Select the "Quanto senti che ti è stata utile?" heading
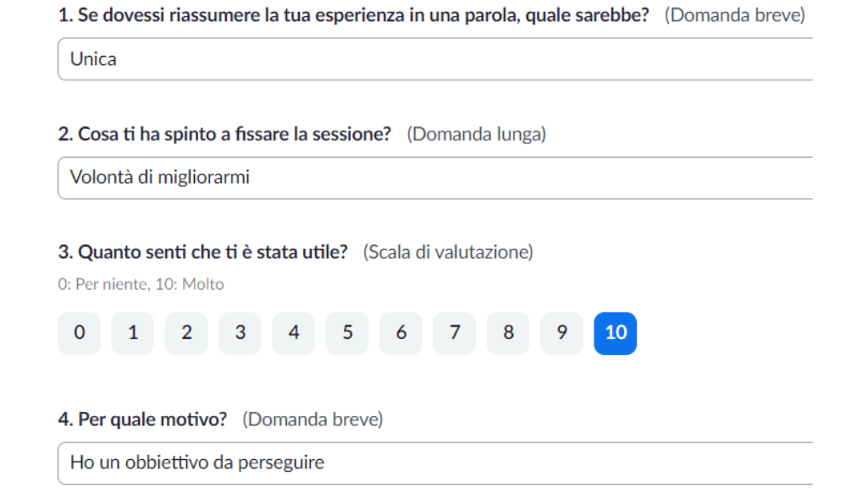The height and width of the screenshot is (488, 868). 203,252
